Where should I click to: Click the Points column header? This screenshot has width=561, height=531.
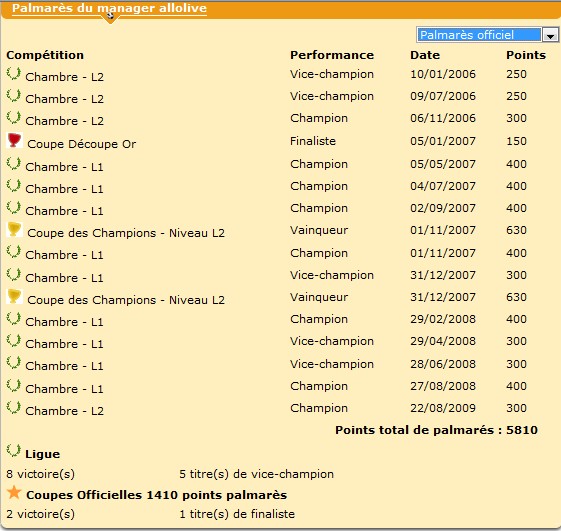tap(526, 55)
